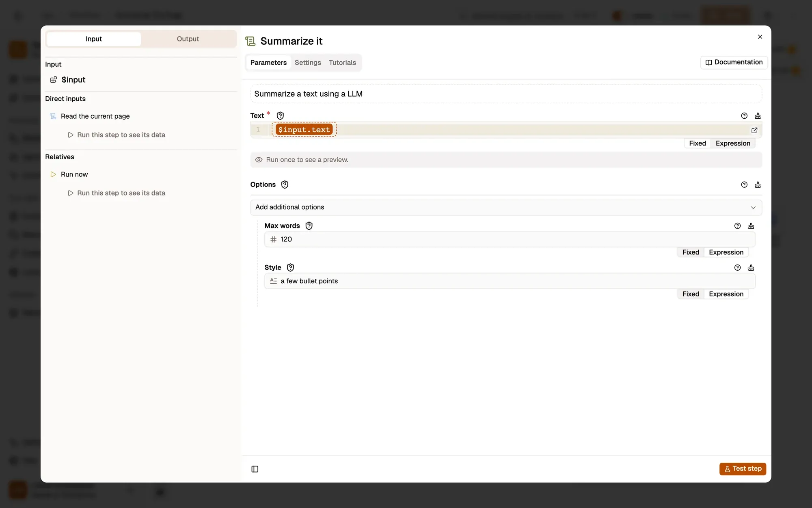Switch to the Input tab
Image resolution: width=812 pixels, height=508 pixels.
click(x=94, y=39)
